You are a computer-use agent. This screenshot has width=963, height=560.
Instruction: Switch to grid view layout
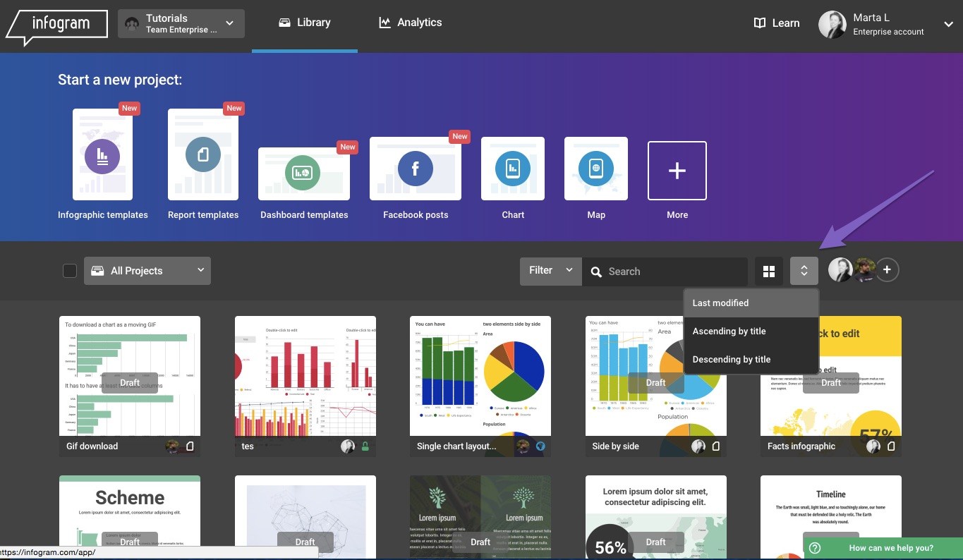click(x=768, y=272)
